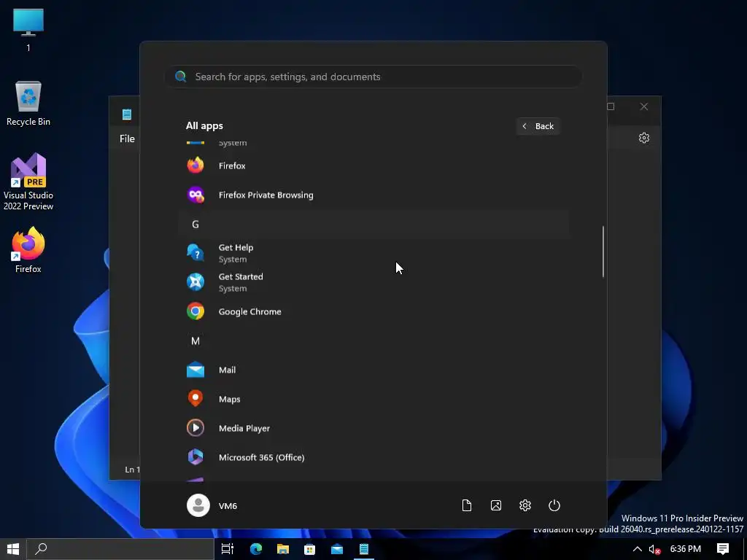Open File Explorer from the taskbar
747x560 pixels.
point(283,549)
